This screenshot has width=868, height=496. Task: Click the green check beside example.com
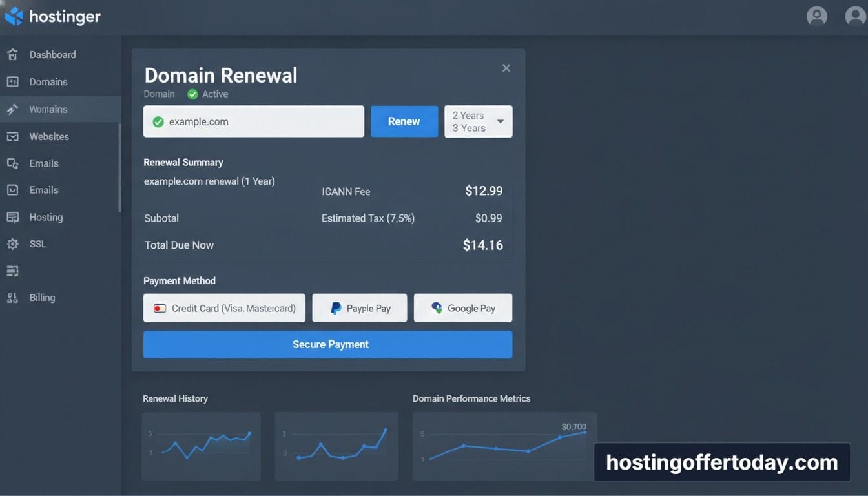(x=158, y=121)
